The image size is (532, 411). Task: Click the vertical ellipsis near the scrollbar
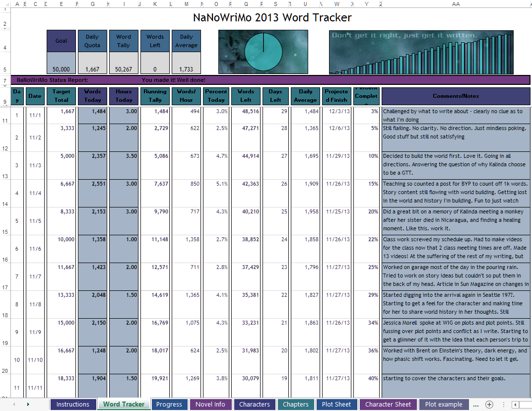505,404
